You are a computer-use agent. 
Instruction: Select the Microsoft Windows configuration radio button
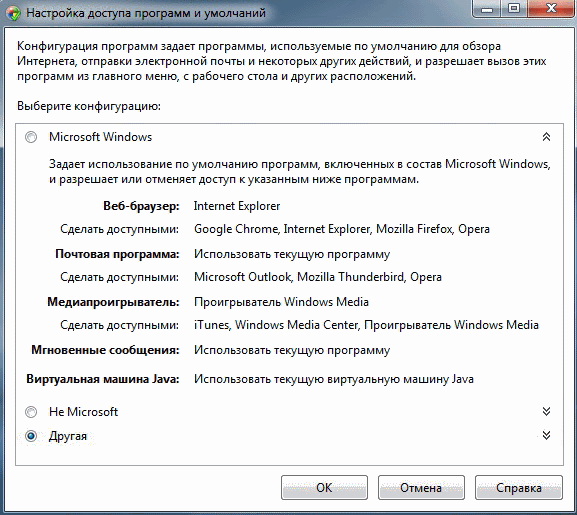(31, 137)
